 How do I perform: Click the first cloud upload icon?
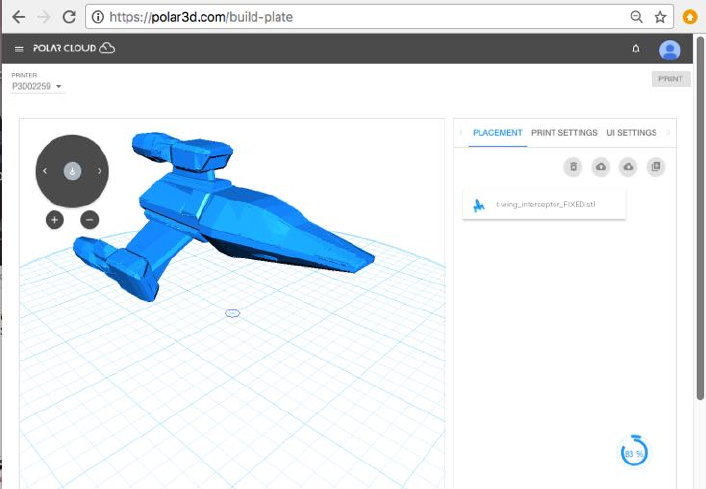(x=601, y=167)
